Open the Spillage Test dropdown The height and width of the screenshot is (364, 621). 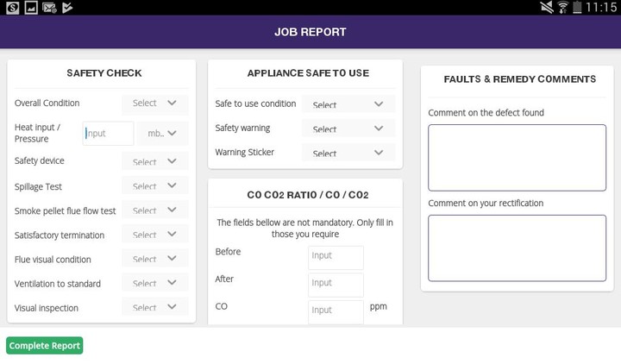point(155,185)
